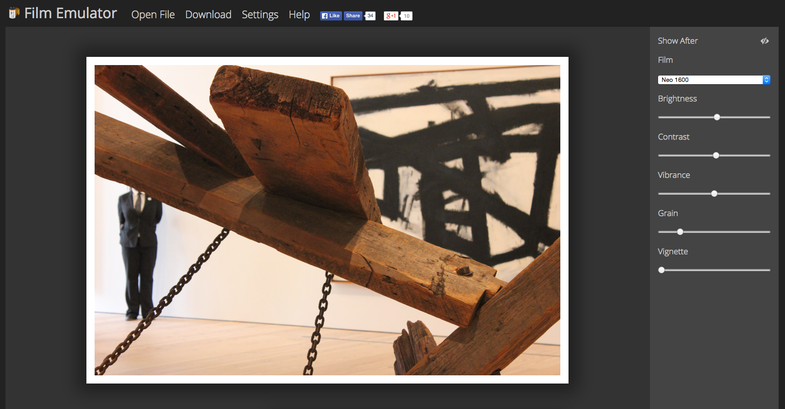The height and width of the screenshot is (409, 785).
Task: Click the Contrast slider handle
Action: pos(716,155)
